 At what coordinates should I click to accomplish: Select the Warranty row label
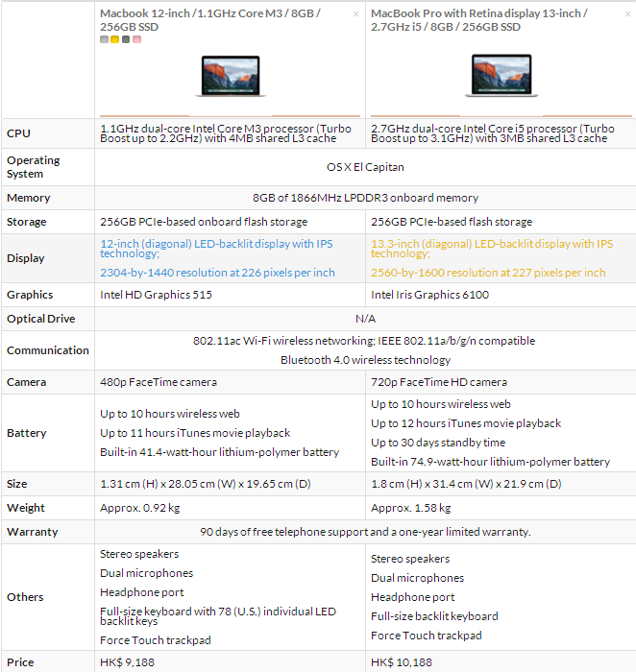click(x=32, y=532)
